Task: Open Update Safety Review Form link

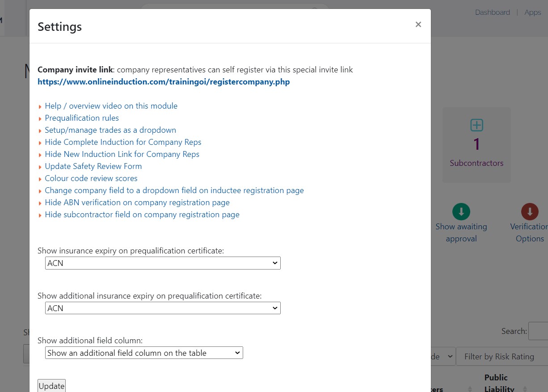Action: tap(93, 166)
